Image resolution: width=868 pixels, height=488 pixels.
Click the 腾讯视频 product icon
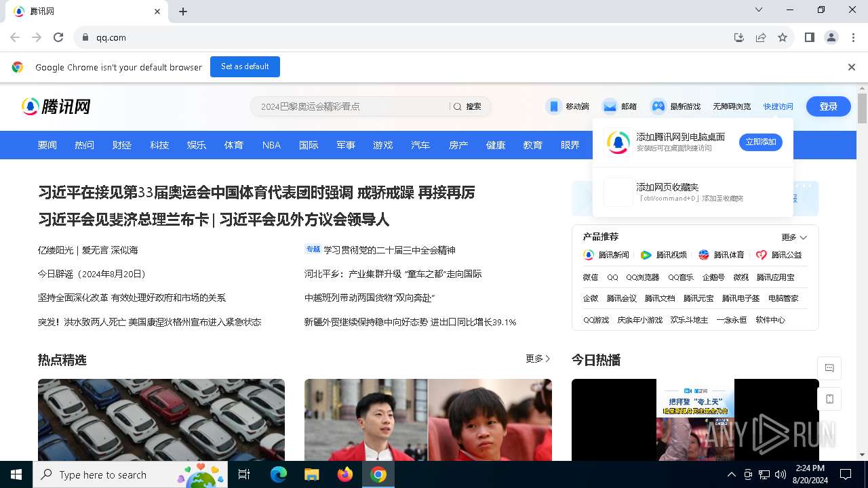point(646,255)
